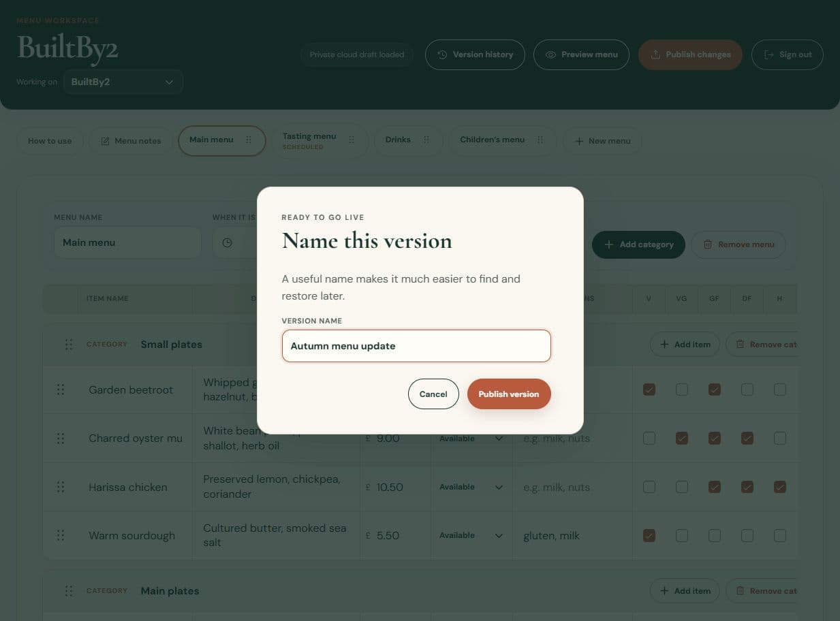
Task: Click the Harissa chicken description field
Action: click(x=276, y=487)
